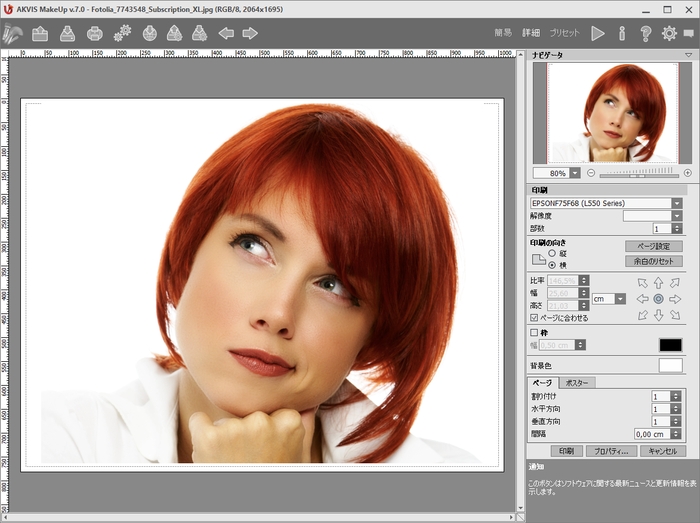
Task: Click the black frame color swatch
Action: (671, 345)
